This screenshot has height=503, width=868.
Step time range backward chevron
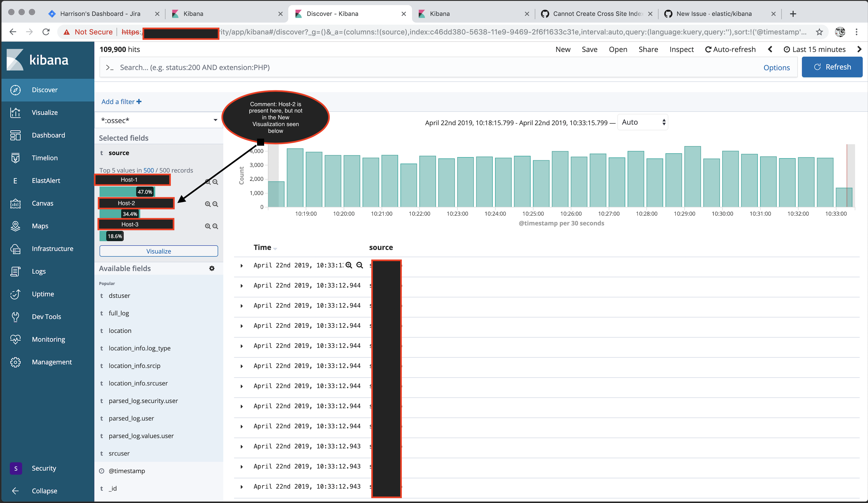click(770, 49)
